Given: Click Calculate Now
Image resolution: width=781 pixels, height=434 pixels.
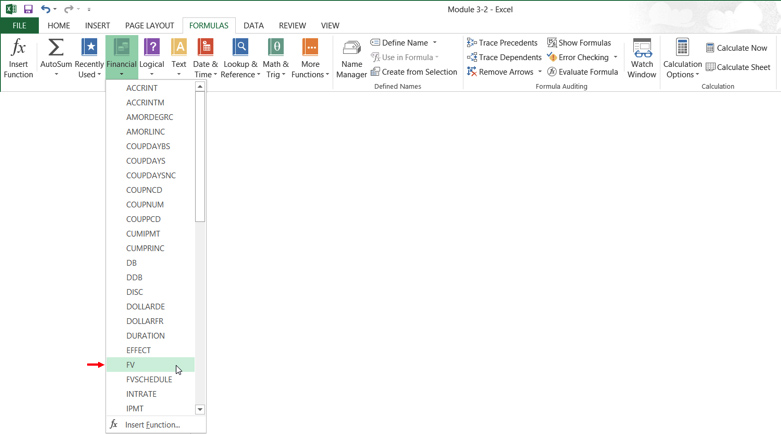Looking at the screenshot, I should (737, 48).
